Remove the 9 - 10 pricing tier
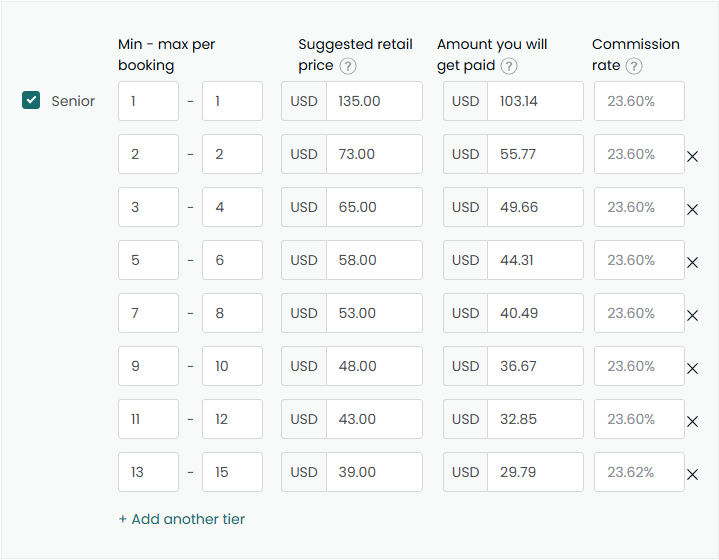 (692, 368)
